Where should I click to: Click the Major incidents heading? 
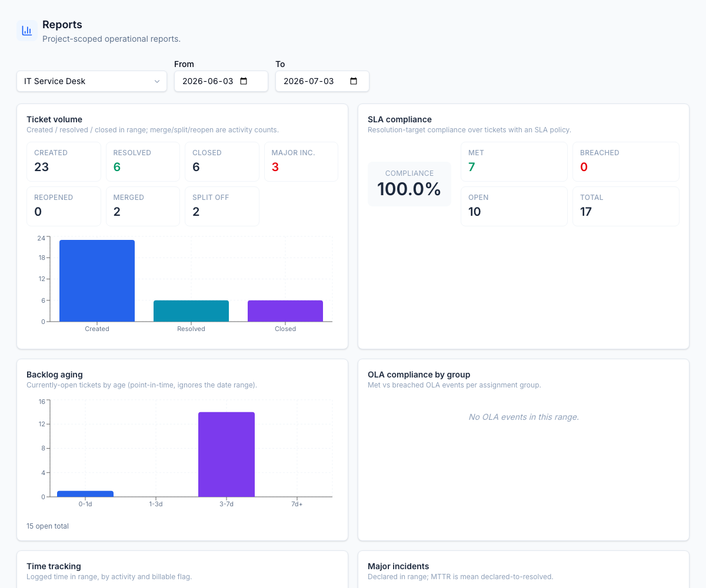pyautogui.click(x=398, y=566)
